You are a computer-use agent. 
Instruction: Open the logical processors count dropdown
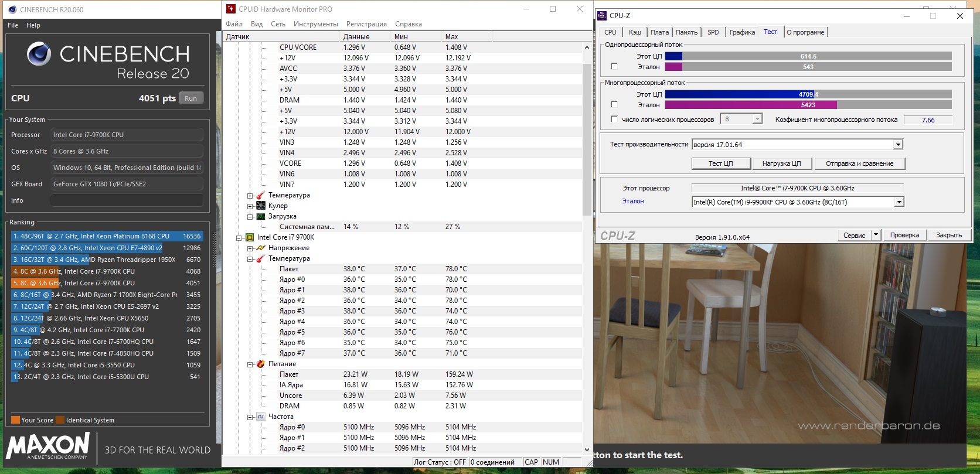coord(757,120)
